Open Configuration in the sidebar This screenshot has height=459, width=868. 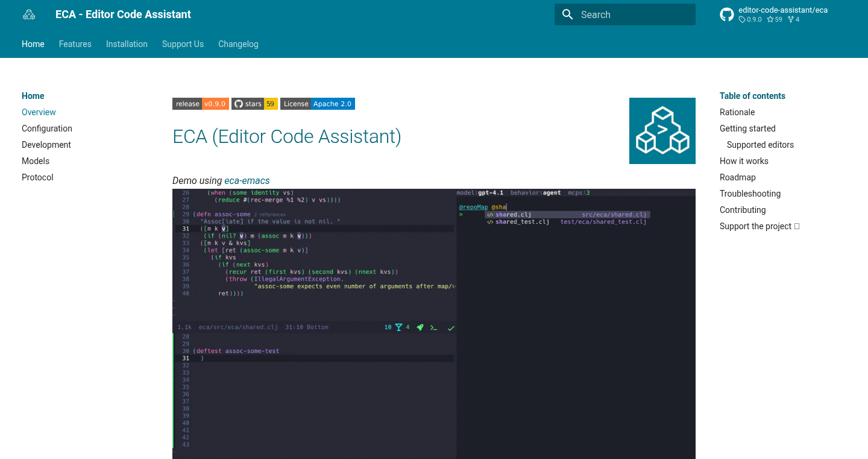47,128
